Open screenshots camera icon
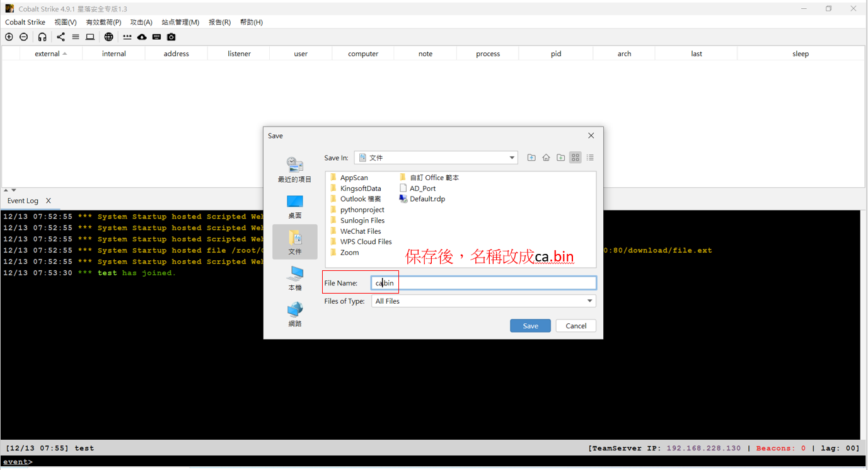 pyautogui.click(x=171, y=37)
